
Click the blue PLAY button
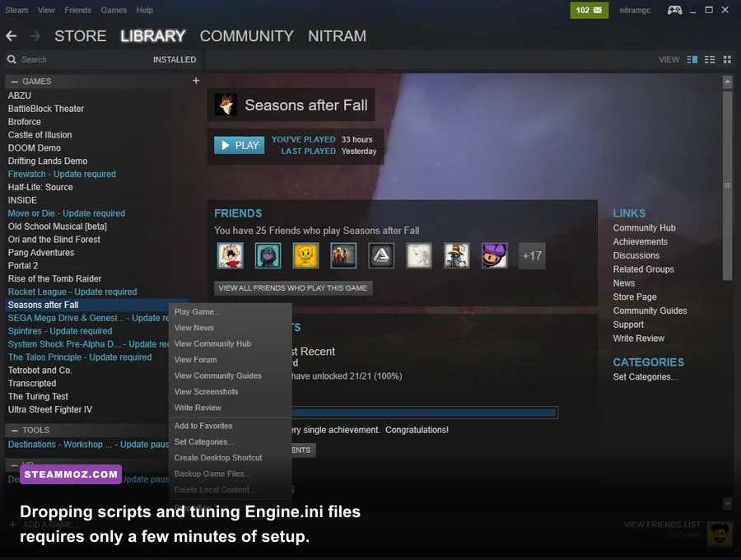click(239, 146)
